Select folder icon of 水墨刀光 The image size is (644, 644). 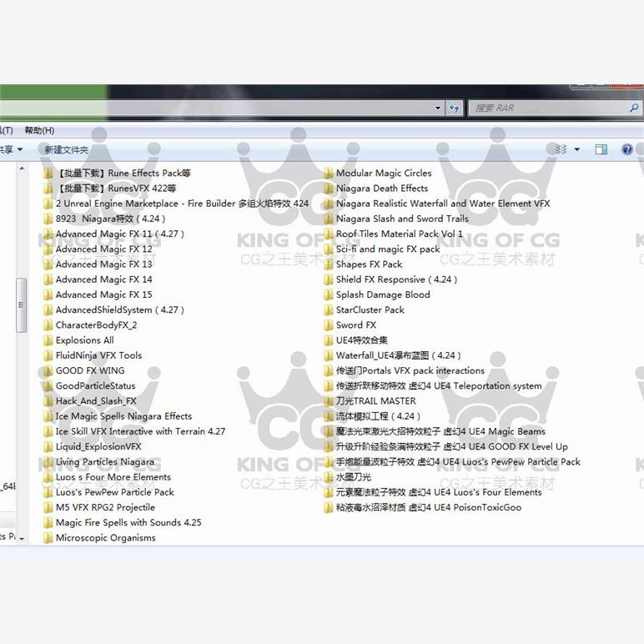pos(328,477)
